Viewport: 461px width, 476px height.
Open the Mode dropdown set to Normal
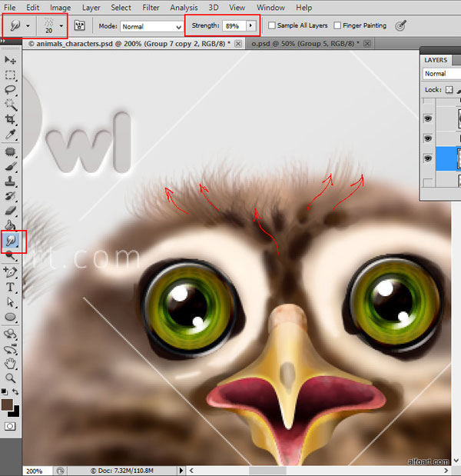151,27
